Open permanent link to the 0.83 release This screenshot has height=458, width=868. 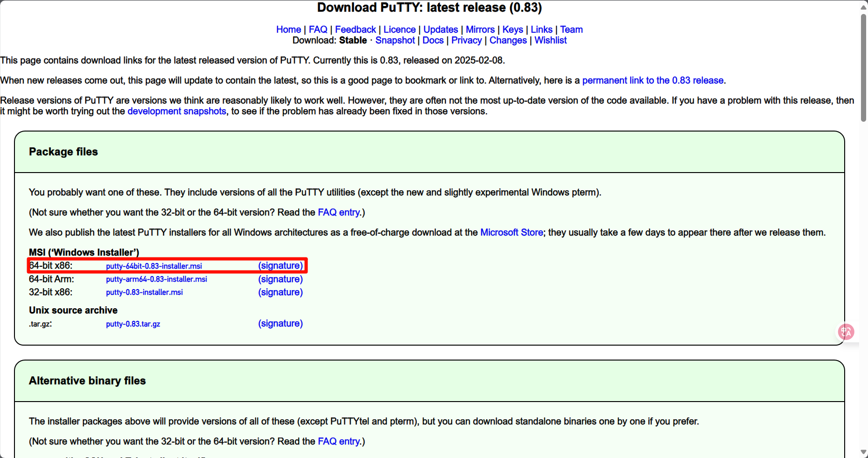click(x=653, y=80)
